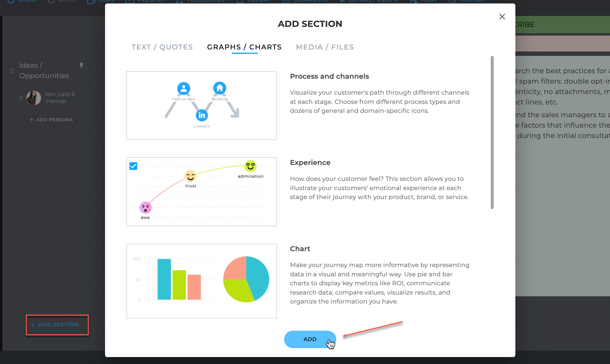The height and width of the screenshot is (364, 610).
Task: Enable the Process and channels checkbox
Action: (133, 166)
